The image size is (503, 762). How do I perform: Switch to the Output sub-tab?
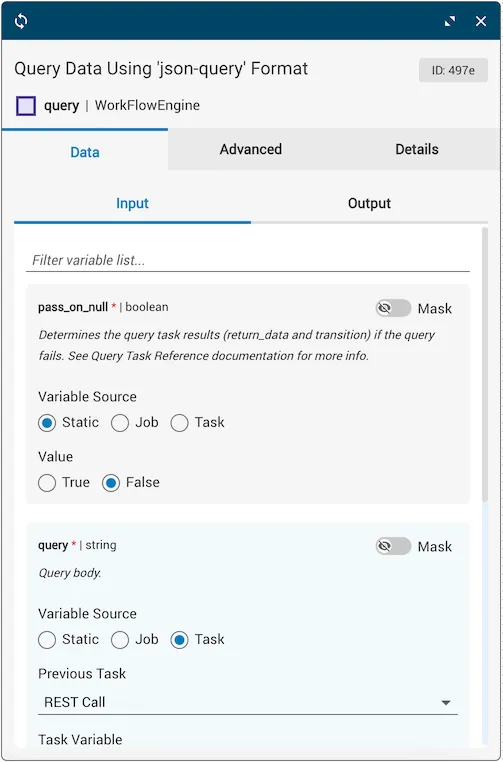pyautogui.click(x=369, y=203)
